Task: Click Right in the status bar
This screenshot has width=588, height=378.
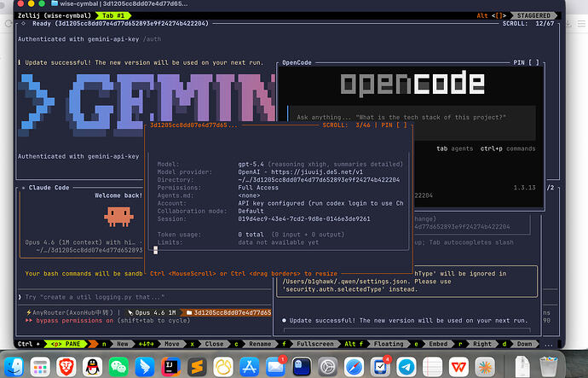Action: [481, 344]
